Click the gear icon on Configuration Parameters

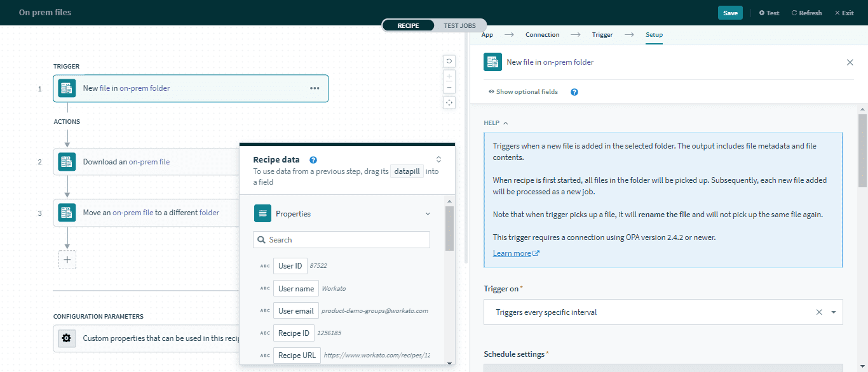(x=67, y=338)
